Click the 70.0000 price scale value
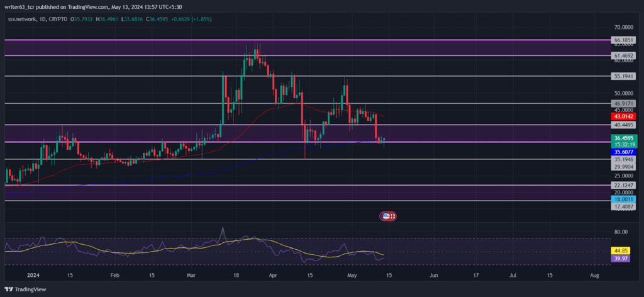Image resolution: width=644 pixels, height=297 pixels. [625, 28]
